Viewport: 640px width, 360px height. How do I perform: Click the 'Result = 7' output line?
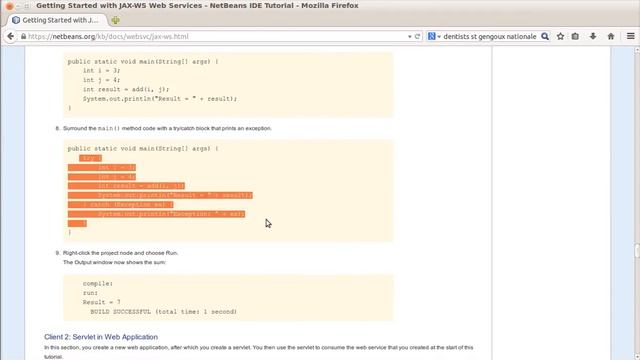tap(102, 302)
